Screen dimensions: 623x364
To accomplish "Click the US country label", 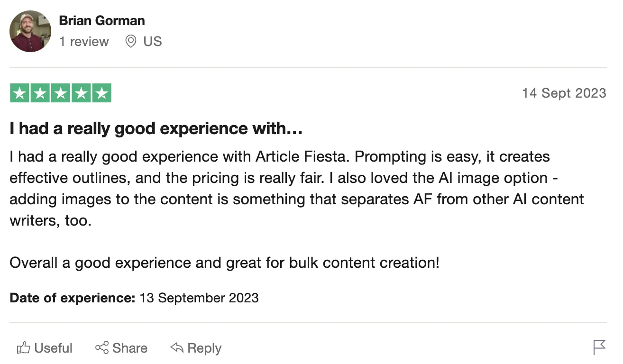I will 153,42.
